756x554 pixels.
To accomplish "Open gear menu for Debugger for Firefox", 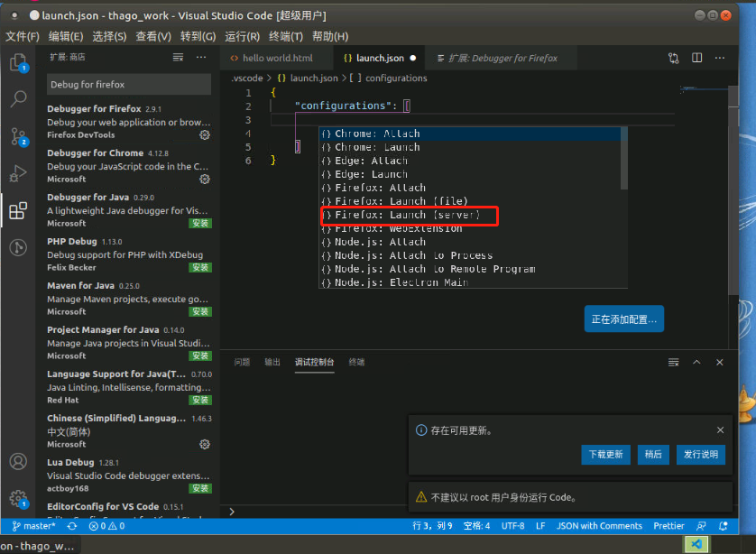I will pyautogui.click(x=205, y=135).
